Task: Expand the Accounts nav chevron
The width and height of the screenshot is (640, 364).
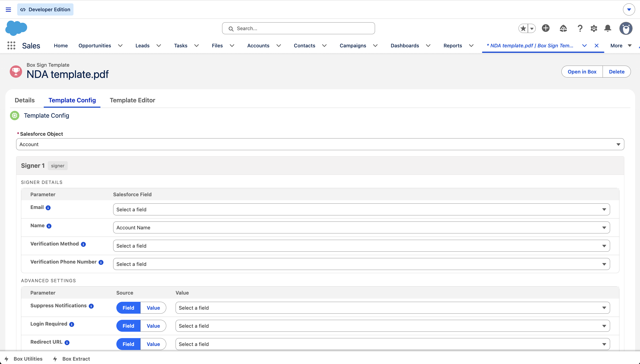Action: click(279, 45)
